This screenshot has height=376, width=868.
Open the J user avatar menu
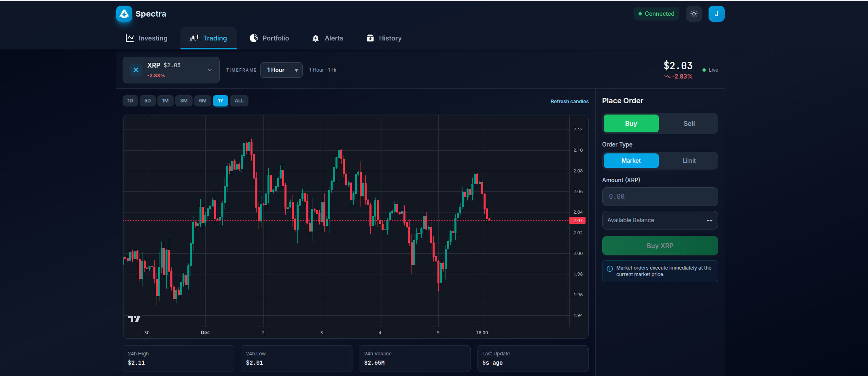pyautogui.click(x=717, y=14)
